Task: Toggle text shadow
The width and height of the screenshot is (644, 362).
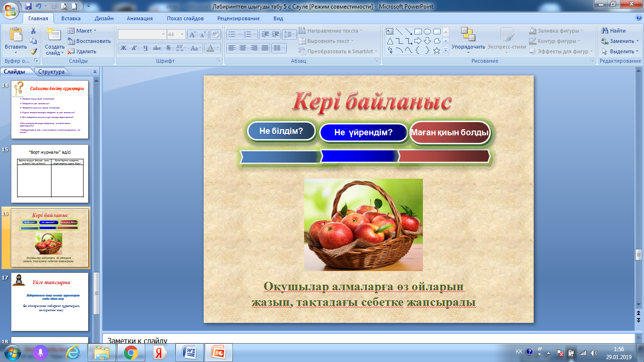Action: pos(168,48)
